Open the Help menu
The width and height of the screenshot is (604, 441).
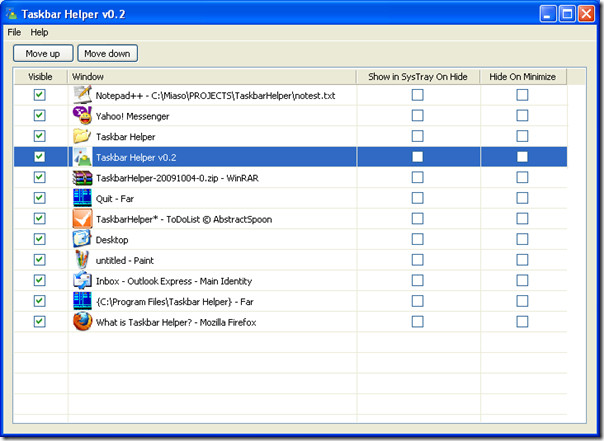click(39, 32)
